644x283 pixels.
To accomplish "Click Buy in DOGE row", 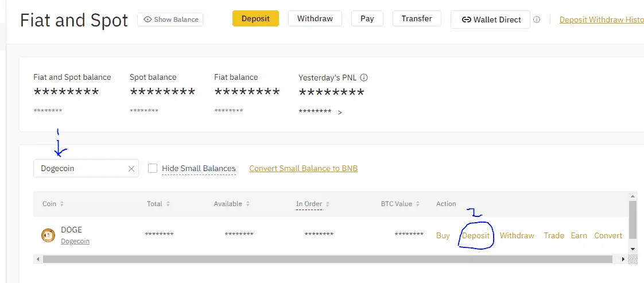I will (443, 236).
